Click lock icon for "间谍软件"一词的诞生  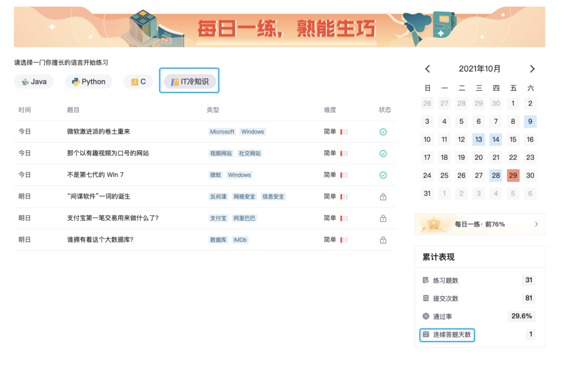[383, 197]
